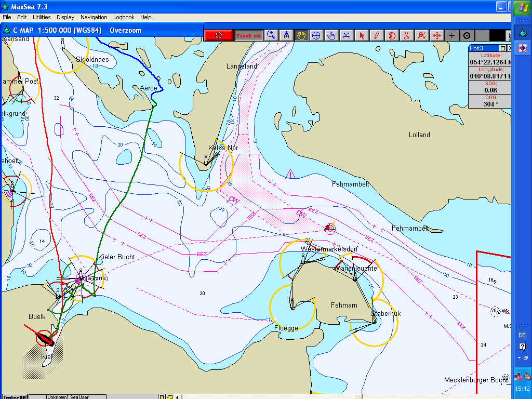Click the Overzoom indicator in chart title

[x=126, y=30]
